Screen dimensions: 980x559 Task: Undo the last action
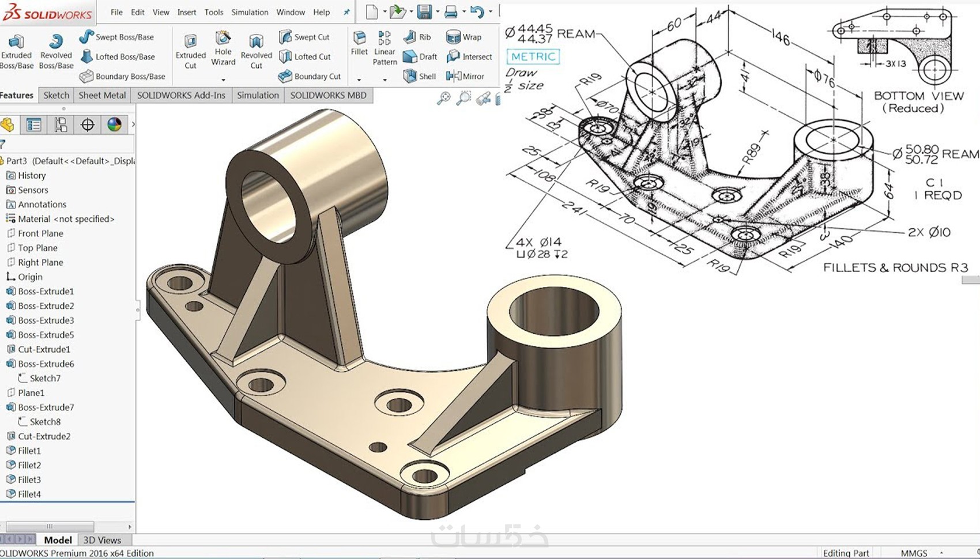click(477, 12)
